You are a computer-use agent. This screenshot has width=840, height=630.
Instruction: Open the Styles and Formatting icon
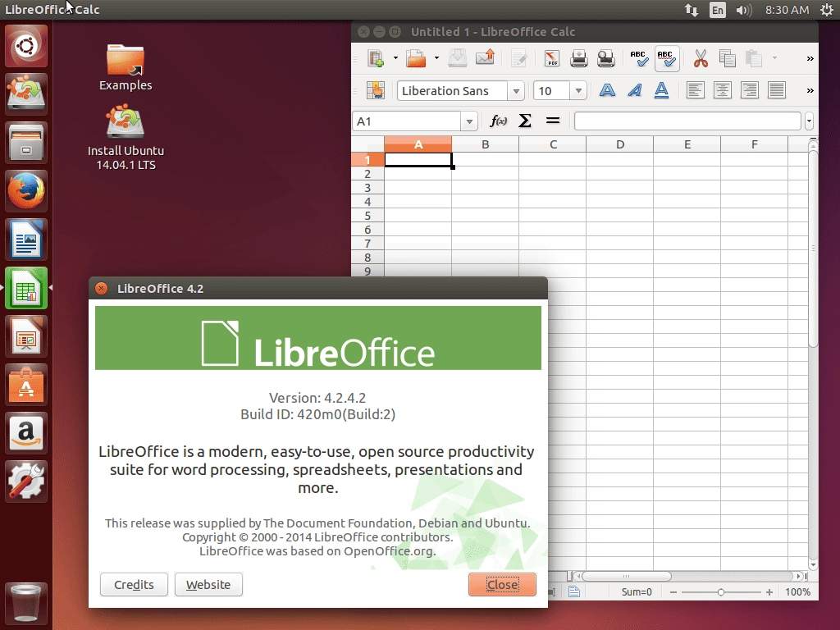pos(376,90)
